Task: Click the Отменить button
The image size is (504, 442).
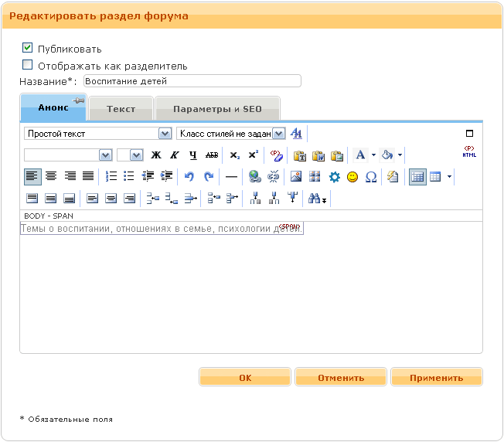Action: tap(340, 378)
